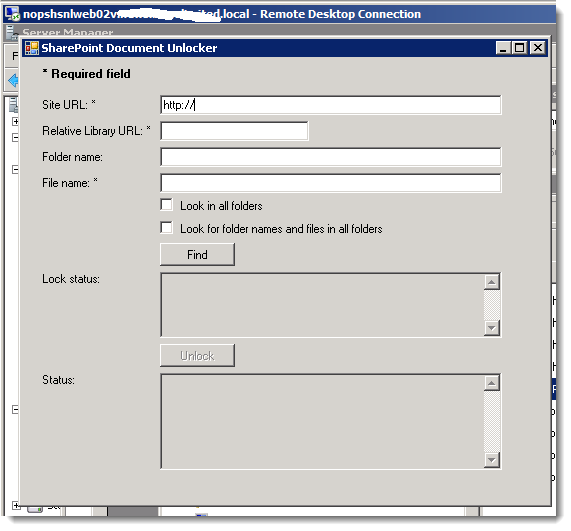Image resolution: width=571 pixels, height=531 pixels.
Task: Check Look for folder names and files option
Action: [x=166, y=228]
